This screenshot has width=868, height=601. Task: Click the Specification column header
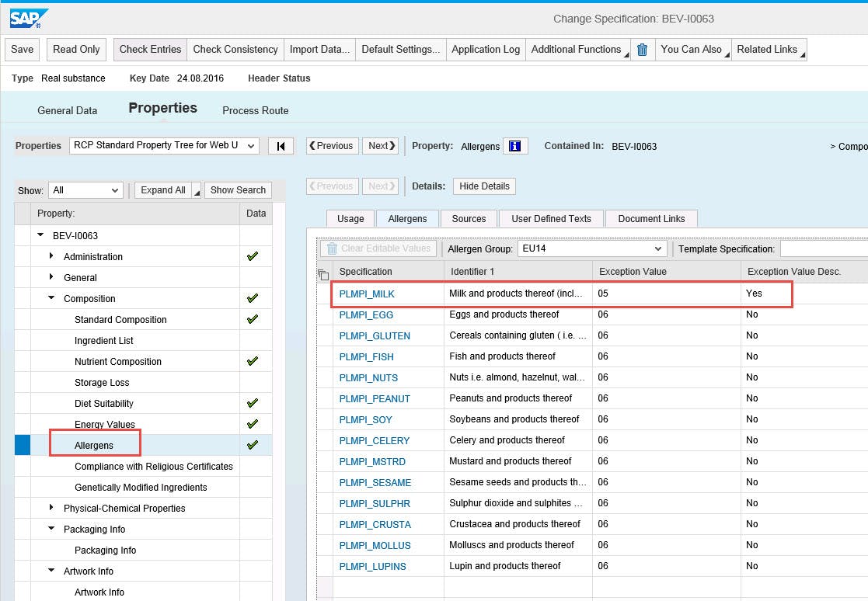(x=388, y=272)
